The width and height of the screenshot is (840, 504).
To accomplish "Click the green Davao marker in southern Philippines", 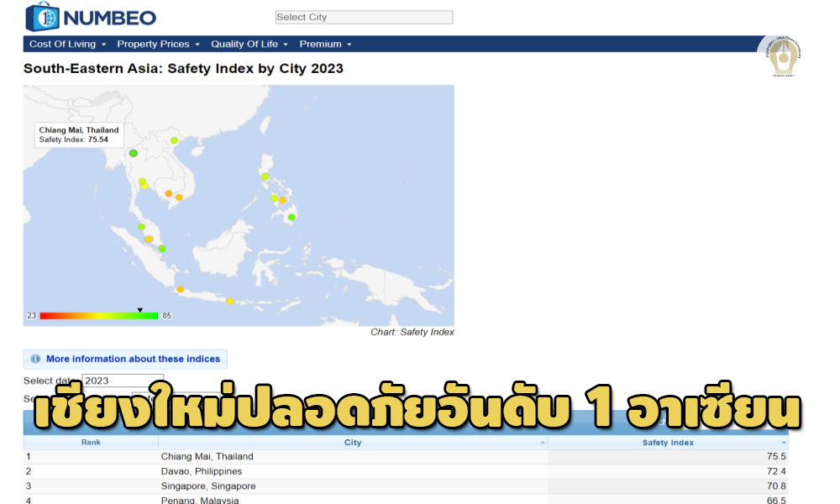I will pyautogui.click(x=291, y=217).
